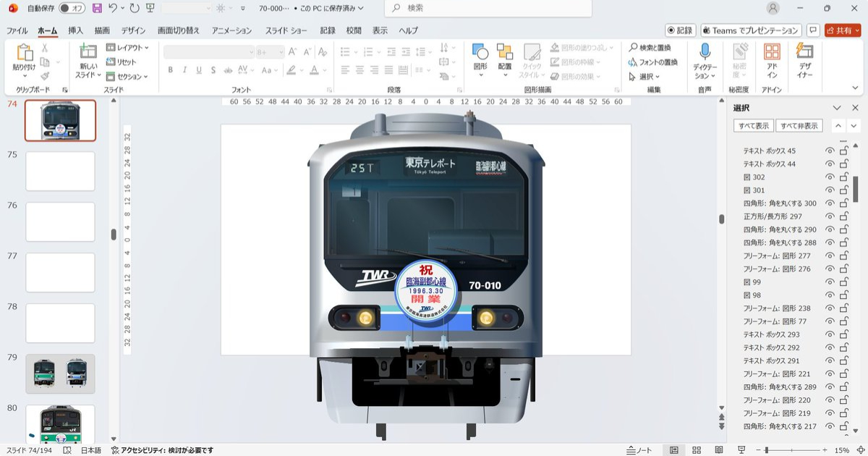Image resolution: width=868 pixels, height=456 pixels.
Task: Open the 表示 ribbon tab
Action: 379,30
